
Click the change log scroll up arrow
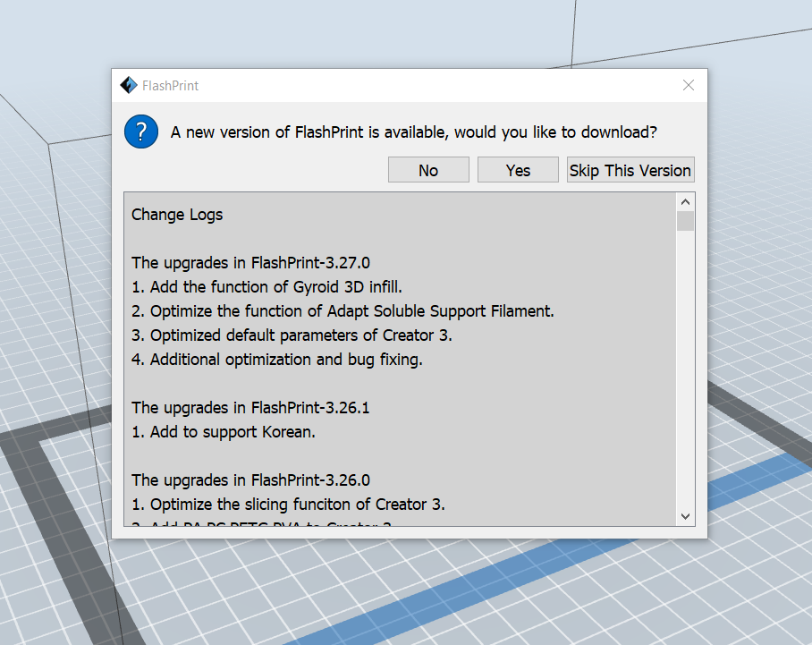(x=685, y=201)
